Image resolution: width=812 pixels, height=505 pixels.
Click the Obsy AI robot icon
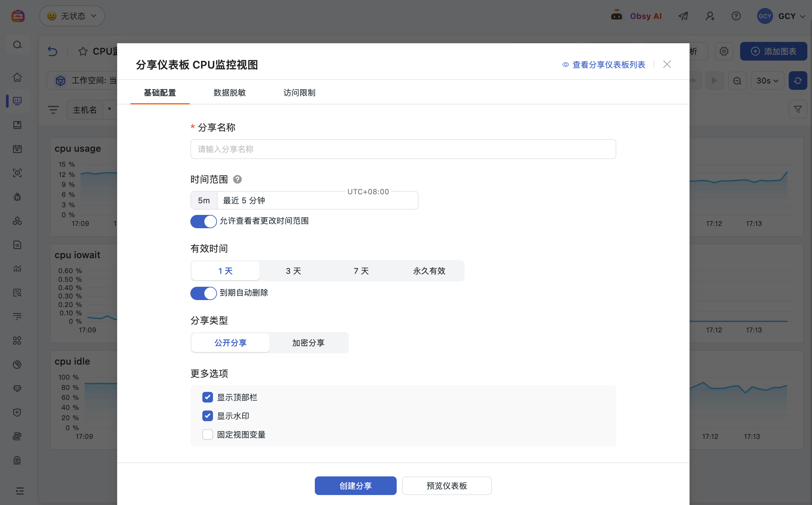pyautogui.click(x=616, y=15)
